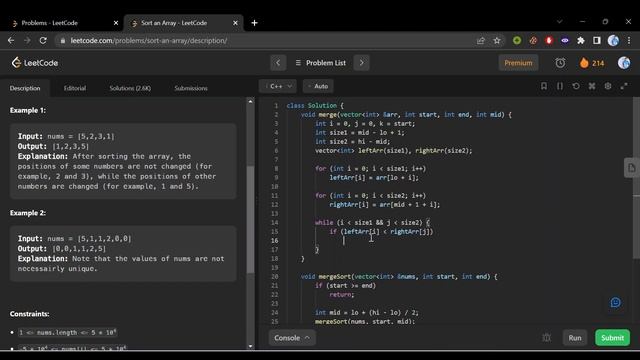Screen dimensions: 640x360
Task: Open the C++ language dropdown
Action: pyautogui.click(x=278, y=86)
